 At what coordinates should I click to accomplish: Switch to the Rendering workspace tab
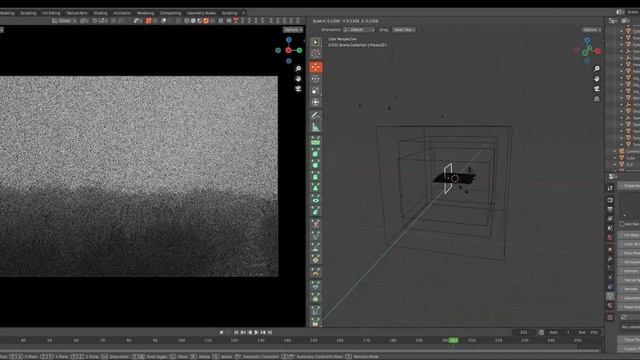(x=145, y=13)
